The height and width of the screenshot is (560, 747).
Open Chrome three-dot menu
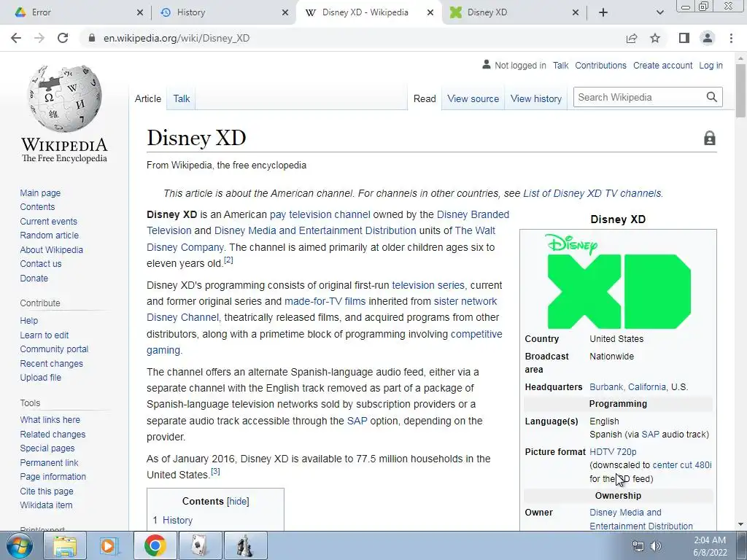731,38
